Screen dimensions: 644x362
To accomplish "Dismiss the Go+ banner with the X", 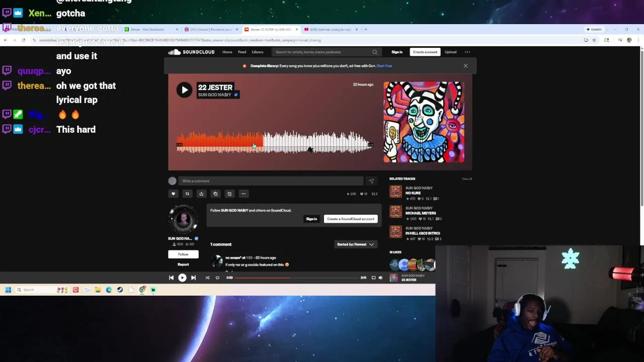I will pos(465,66).
